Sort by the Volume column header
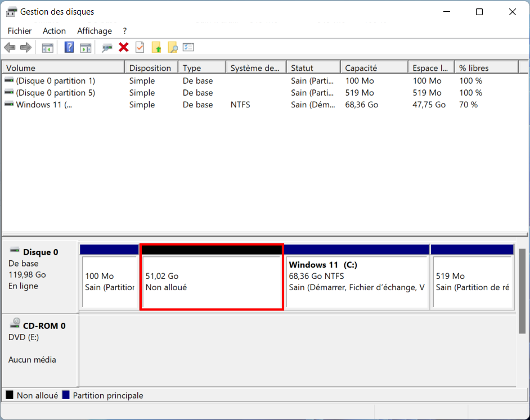 click(x=64, y=68)
